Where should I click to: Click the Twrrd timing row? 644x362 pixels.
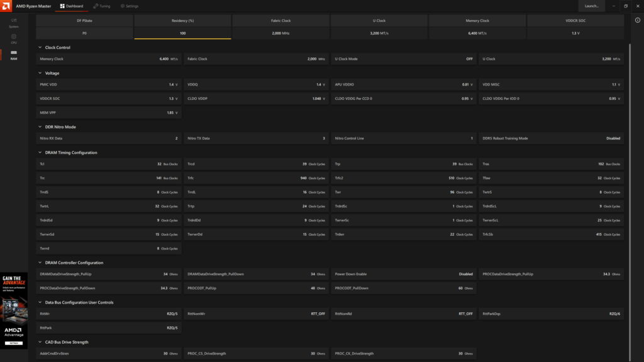point(108,248)
